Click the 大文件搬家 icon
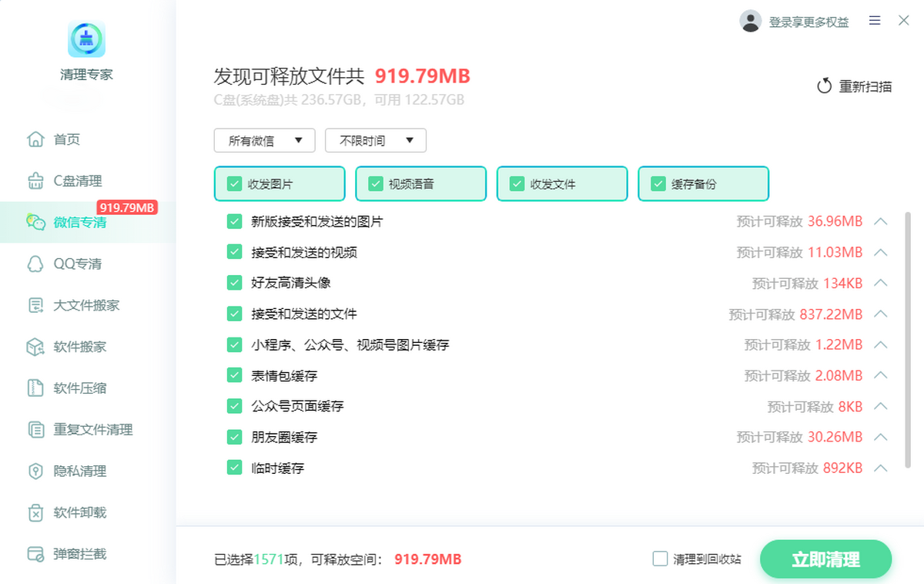This screenshot has width=924, height=584. click(35, 305)
